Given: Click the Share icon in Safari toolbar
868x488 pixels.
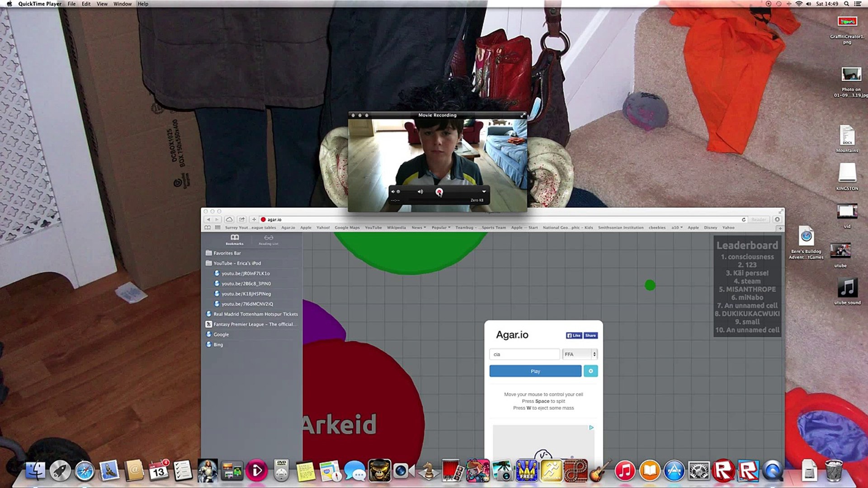Looking at the screenshot, I should tap(242, 220).
